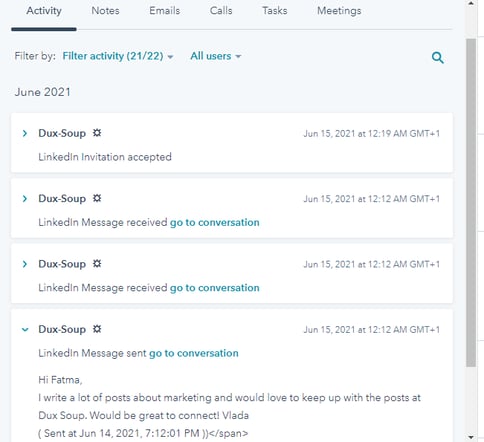Switch to the Emails tab
Screen dimensions: 484x442
(165, 11)
